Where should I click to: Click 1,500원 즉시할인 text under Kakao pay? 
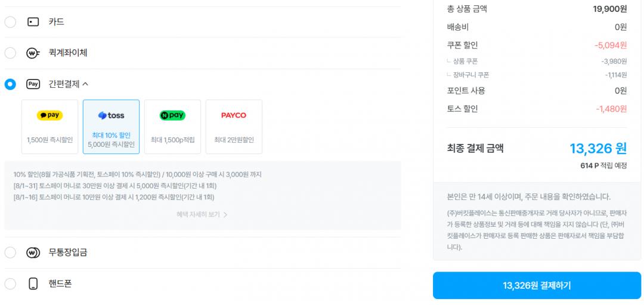coord(49,140)
